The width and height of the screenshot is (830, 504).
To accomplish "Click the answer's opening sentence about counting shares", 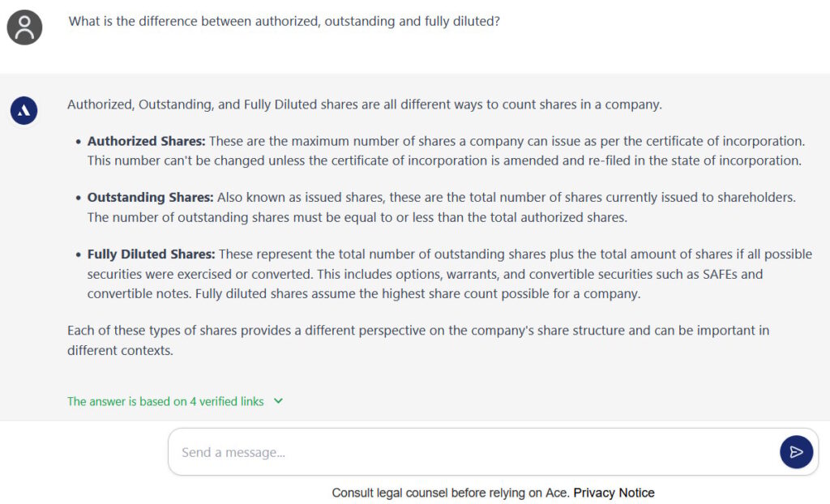I will 365,105.
